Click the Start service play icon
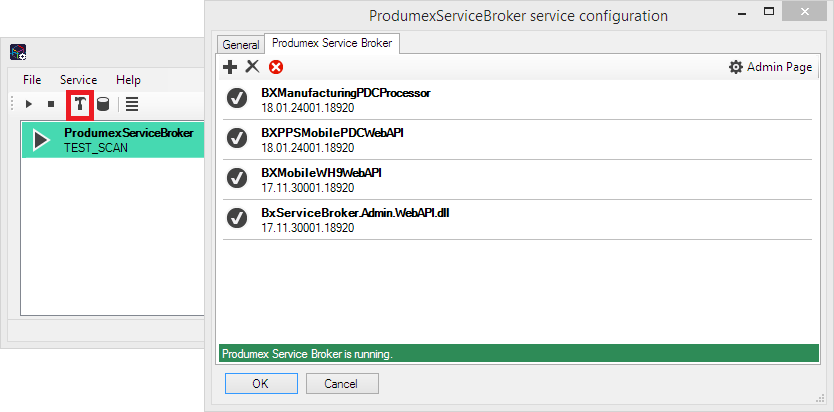Image resolution: width=834 pixels, height=412 pixels. [29, 104]
